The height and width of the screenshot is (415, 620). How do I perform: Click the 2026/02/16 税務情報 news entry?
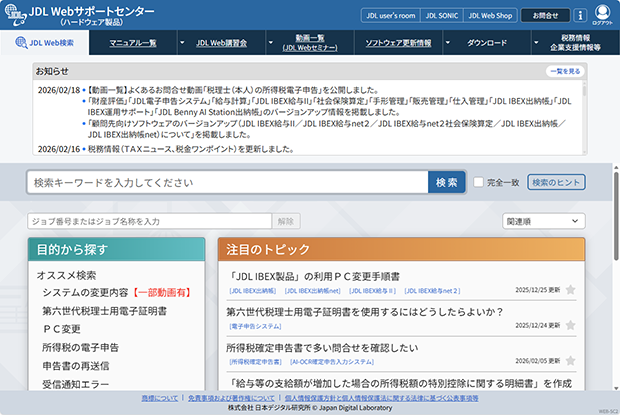pos(191,149)
